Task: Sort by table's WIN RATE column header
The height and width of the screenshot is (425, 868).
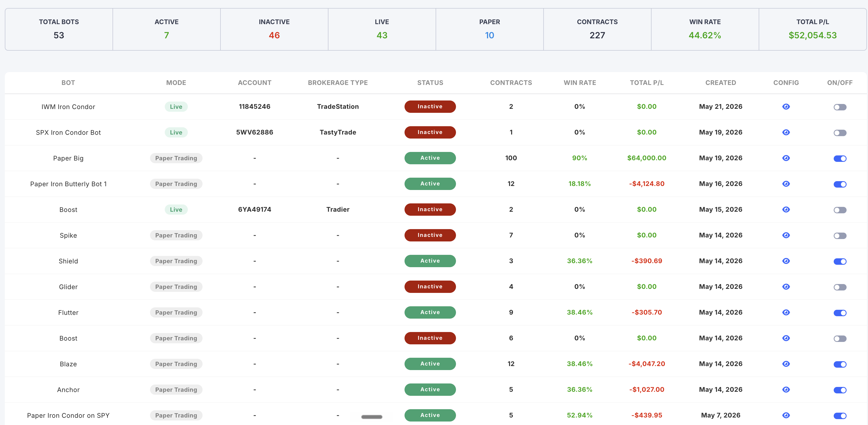Action: point(579,83)
